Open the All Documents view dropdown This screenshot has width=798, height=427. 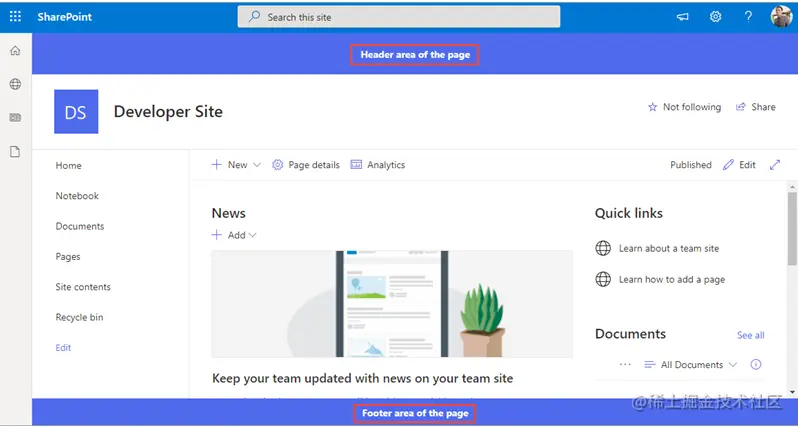point(691,364)
